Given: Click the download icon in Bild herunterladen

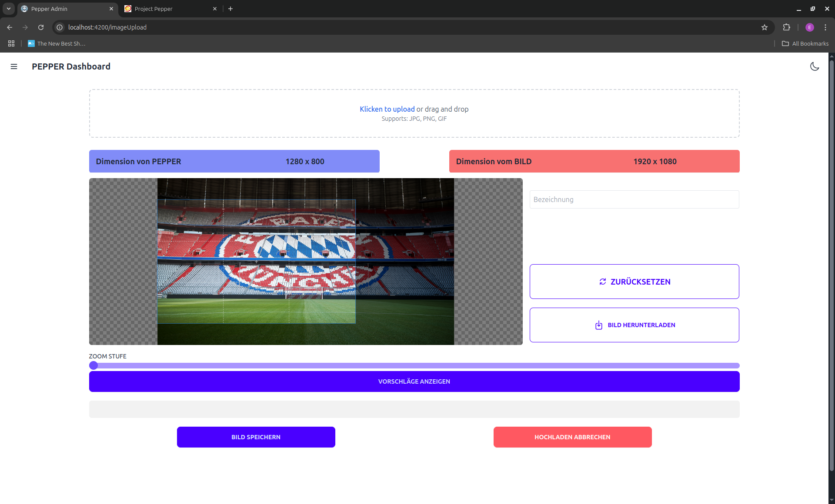Looking at the screenshot, I should tap(599, 325).
